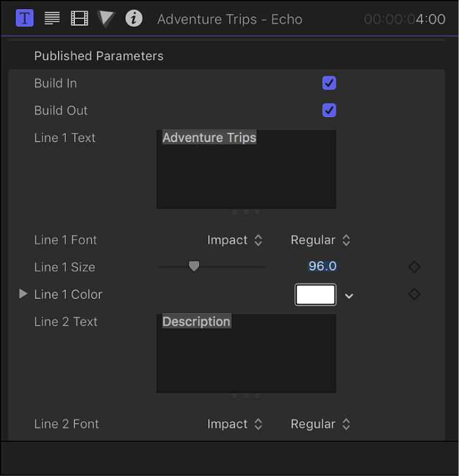Open the Text inspector icon
The height and width of the screenshot is (476, 460).
click(x=52, y=18)
